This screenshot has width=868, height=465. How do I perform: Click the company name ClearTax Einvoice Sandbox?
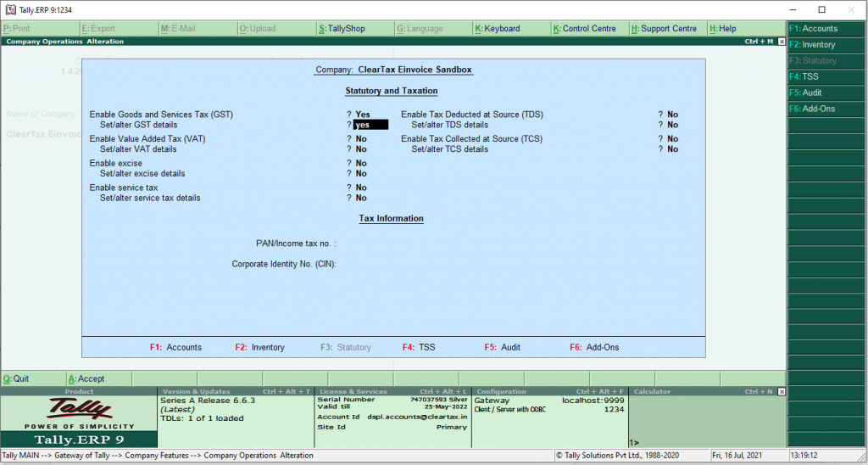(415, 70)
